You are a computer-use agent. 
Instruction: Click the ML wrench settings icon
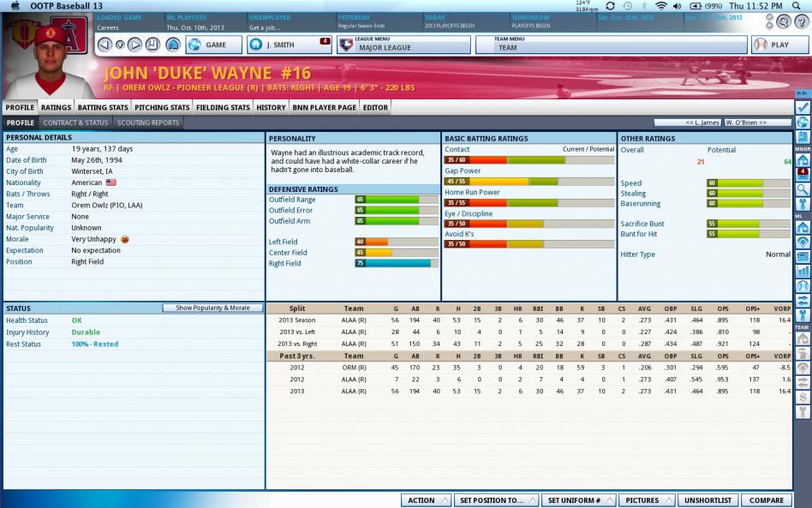coord(803,315)
